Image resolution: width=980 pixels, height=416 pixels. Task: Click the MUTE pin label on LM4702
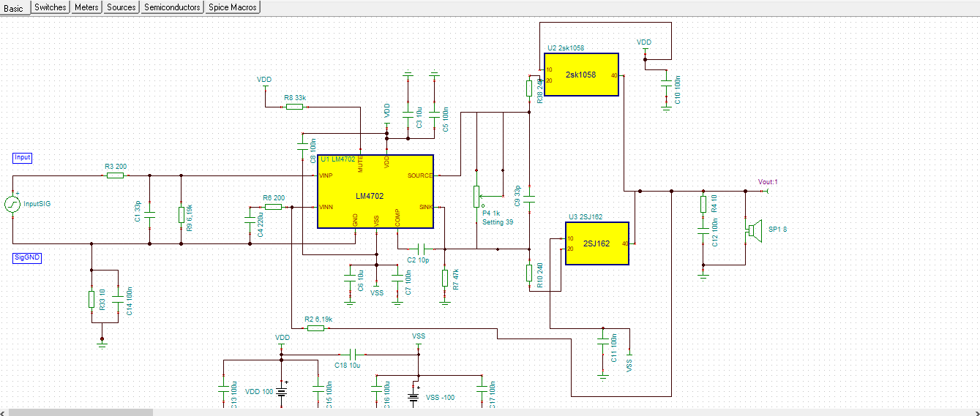click(360, 164)
